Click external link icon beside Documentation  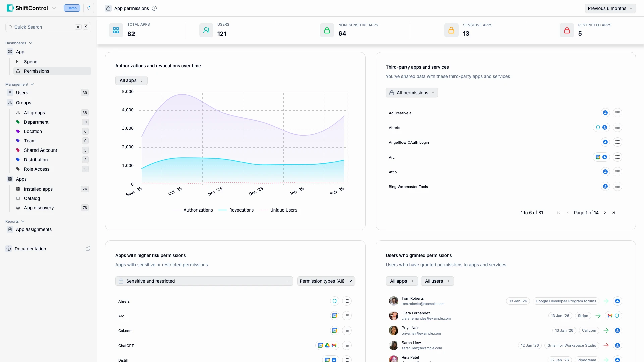tap(88, 249)
